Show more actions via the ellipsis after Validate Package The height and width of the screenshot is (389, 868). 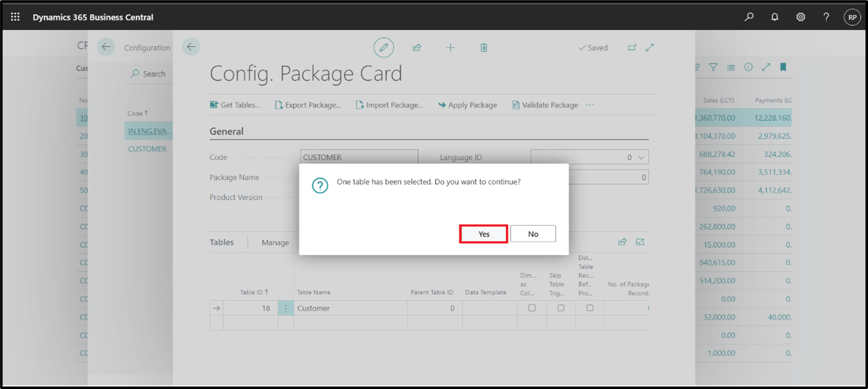coord(590,105)
